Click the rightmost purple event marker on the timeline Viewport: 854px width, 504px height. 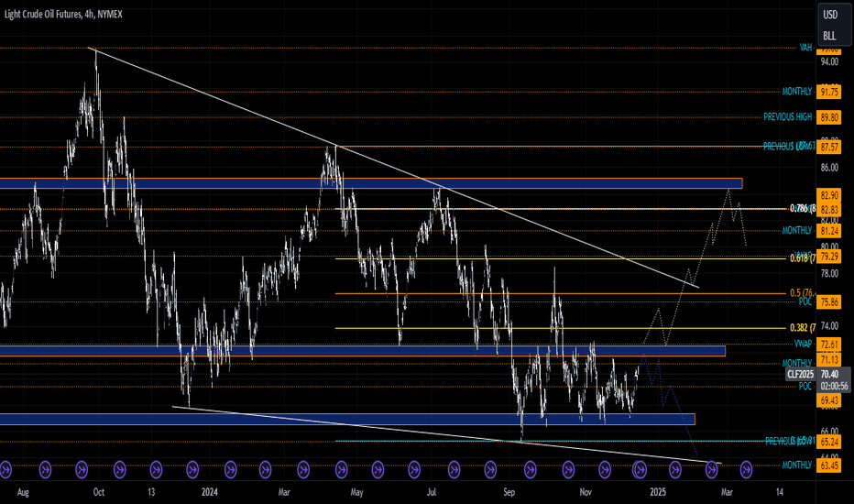click(x=746, y=468)
